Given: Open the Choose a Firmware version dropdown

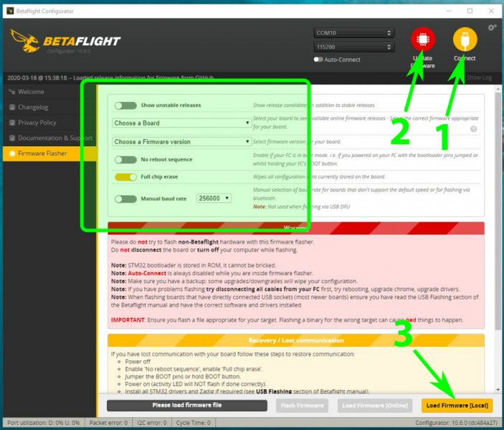Looking at the screenshot, I should 181,142.
